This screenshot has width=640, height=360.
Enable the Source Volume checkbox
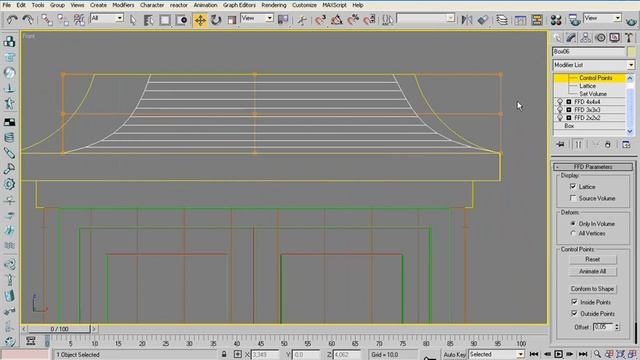pos(573,198)
